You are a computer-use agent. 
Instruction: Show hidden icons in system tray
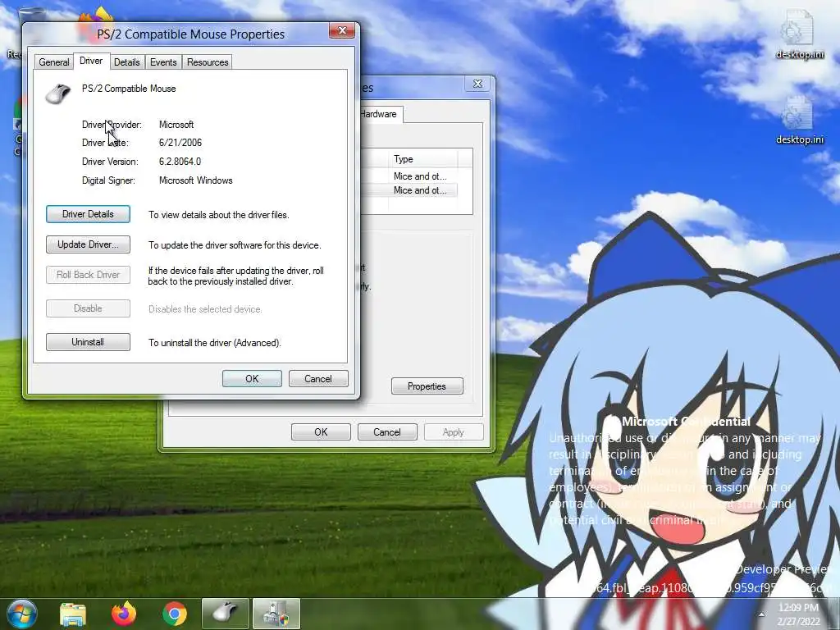tap(761, 615)
